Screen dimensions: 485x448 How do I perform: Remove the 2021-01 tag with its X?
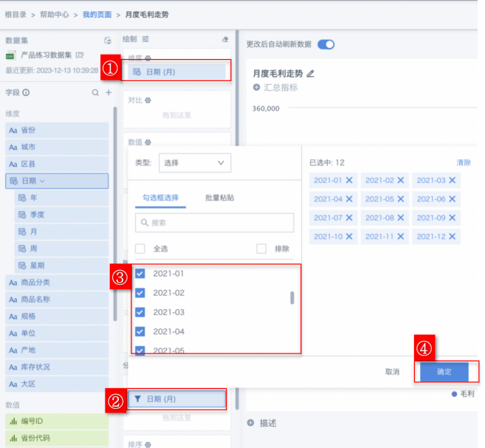[349, 181]
